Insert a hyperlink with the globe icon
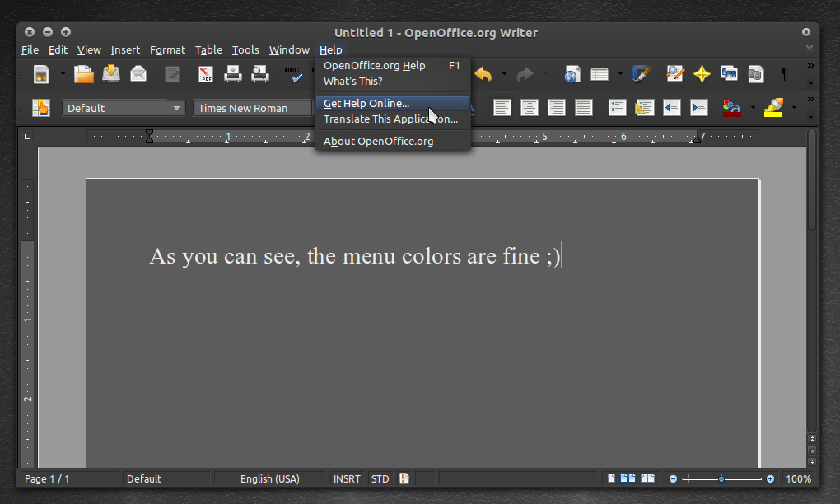840x504 pixels. click(572, 74)
